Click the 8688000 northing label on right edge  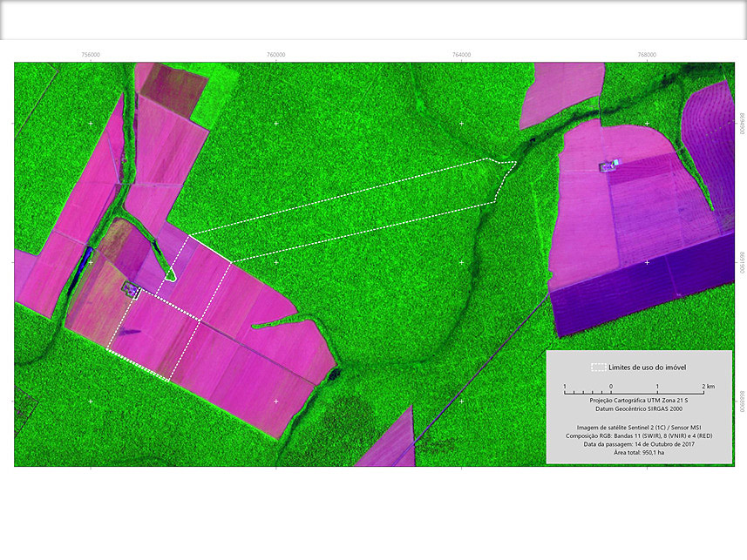point(741,401)
